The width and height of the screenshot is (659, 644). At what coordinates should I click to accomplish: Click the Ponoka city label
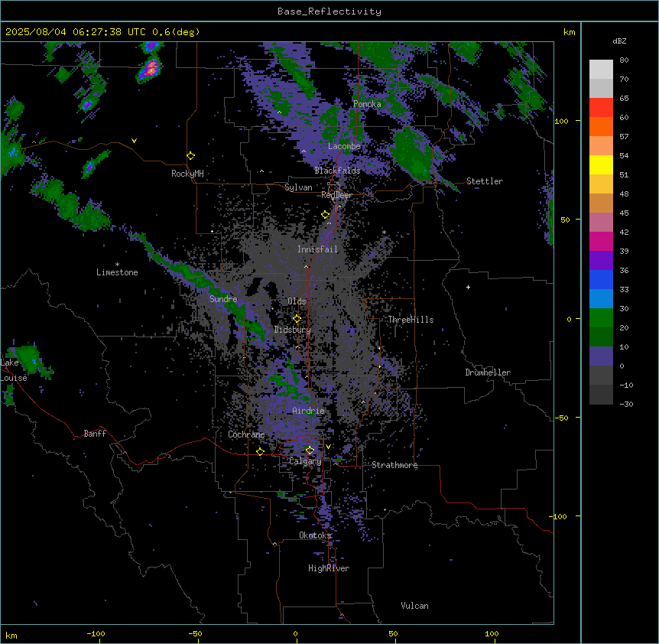[367, 104]
